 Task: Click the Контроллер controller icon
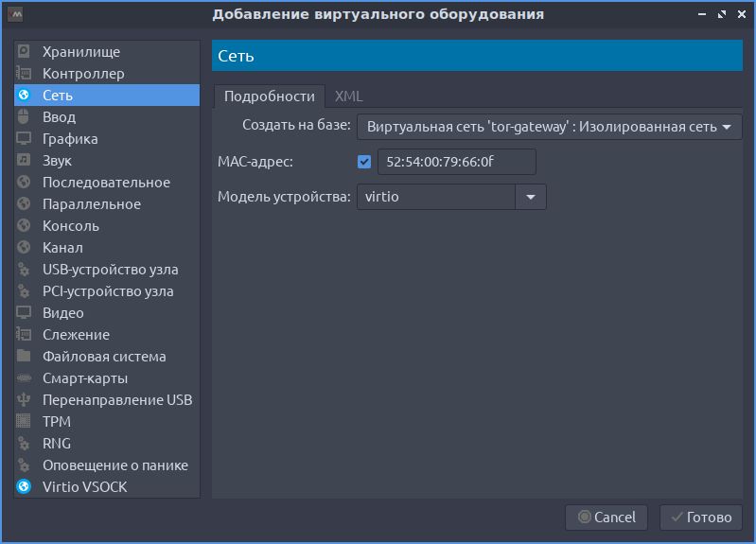24,73
